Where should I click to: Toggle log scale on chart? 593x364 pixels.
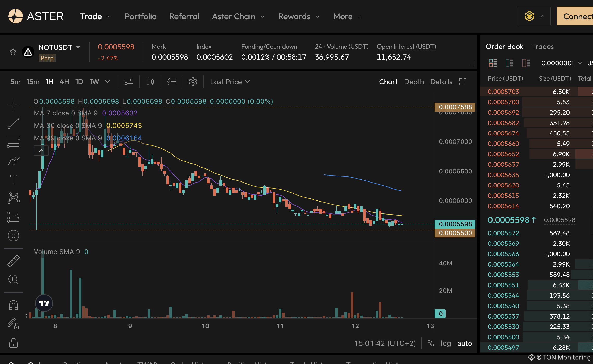pos(446,343)
